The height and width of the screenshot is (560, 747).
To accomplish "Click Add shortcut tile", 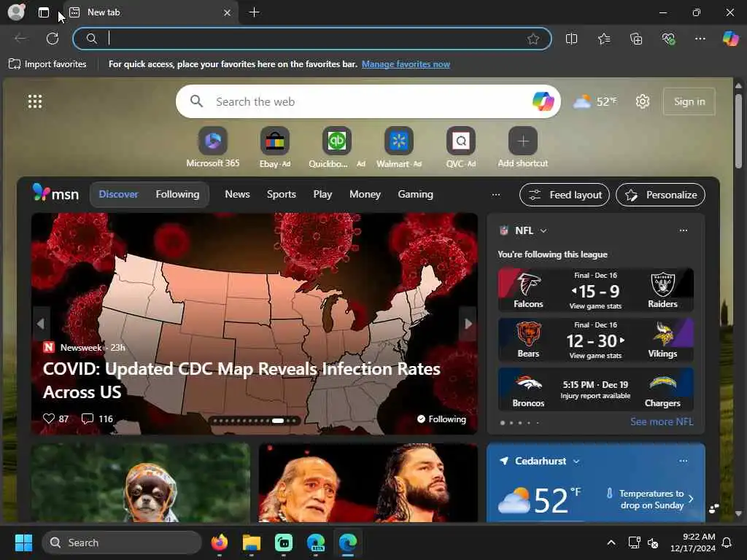I will (522, 147).
